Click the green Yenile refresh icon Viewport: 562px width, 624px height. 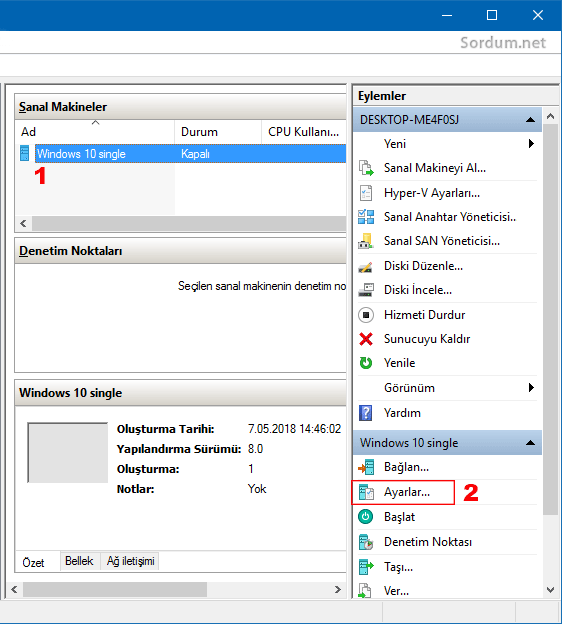pyautogui.click(x=366, y=363)
